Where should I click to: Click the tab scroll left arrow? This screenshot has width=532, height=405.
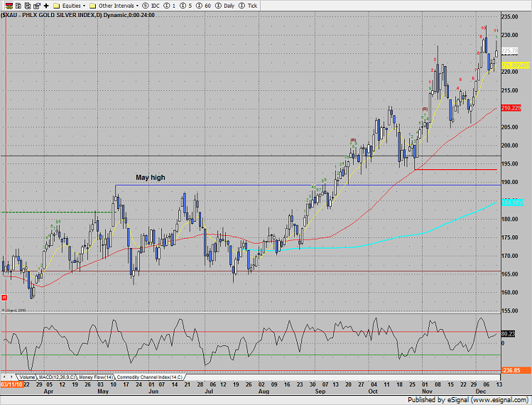coord(4,377)
